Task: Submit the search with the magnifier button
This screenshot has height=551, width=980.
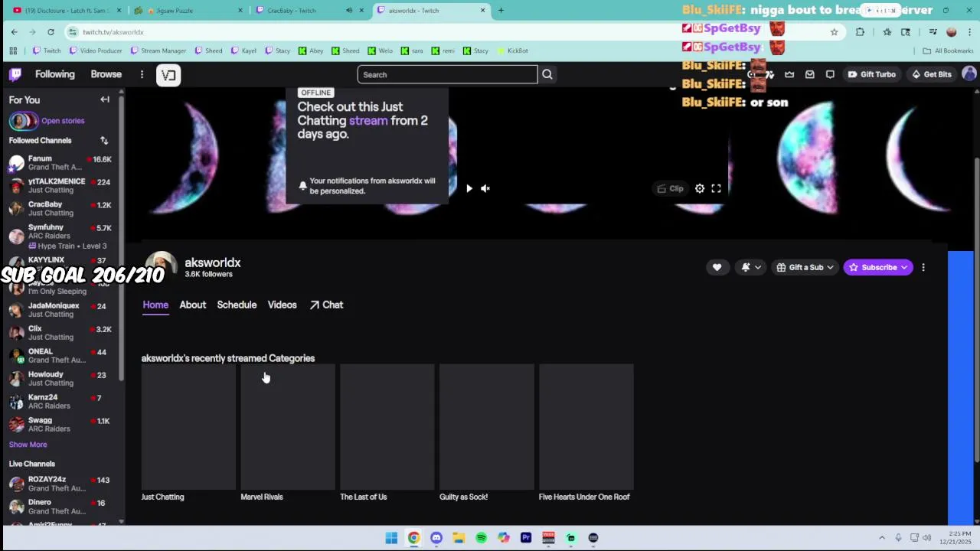Action: click(x=547, y=74)
